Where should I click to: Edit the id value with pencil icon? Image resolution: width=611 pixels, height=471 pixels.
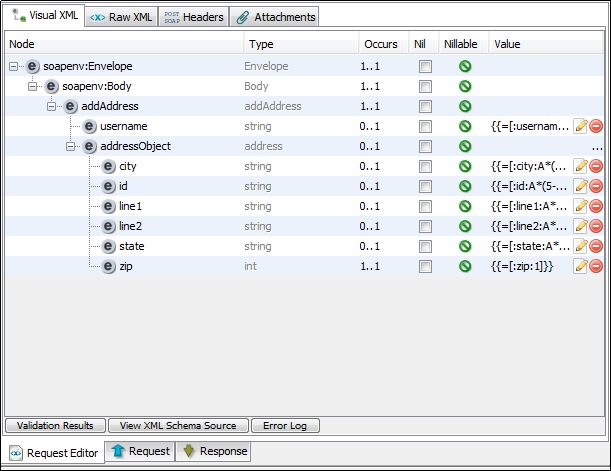click(x=580, y=186)
